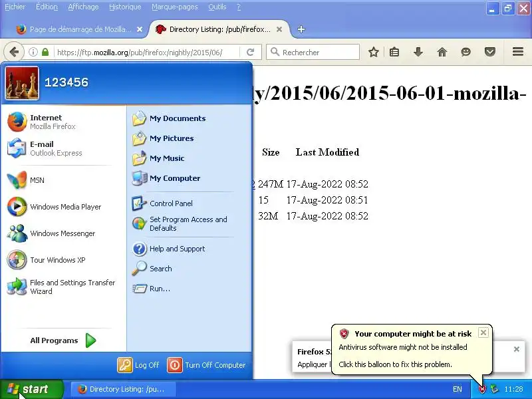Screen dimensions: 532x399
Task: Go to Firefox home page icon
Action: point(442,53)
